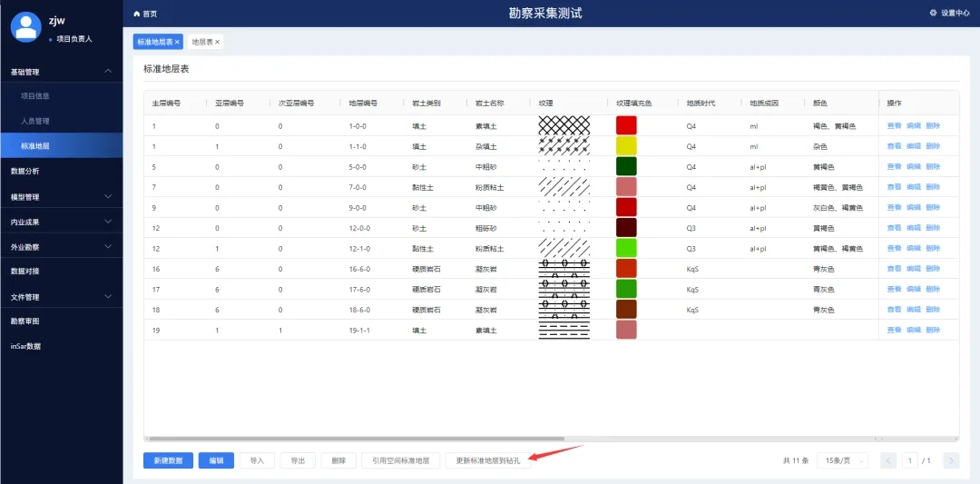Expand the 文件管理 sidebar menu

[108, 297]
